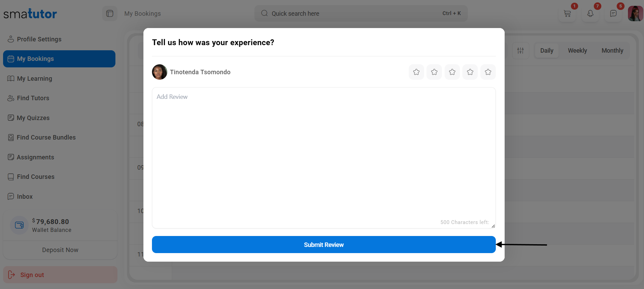Switch to Weekly view
This screenshot has height=289, width=644.
point(577,51)
